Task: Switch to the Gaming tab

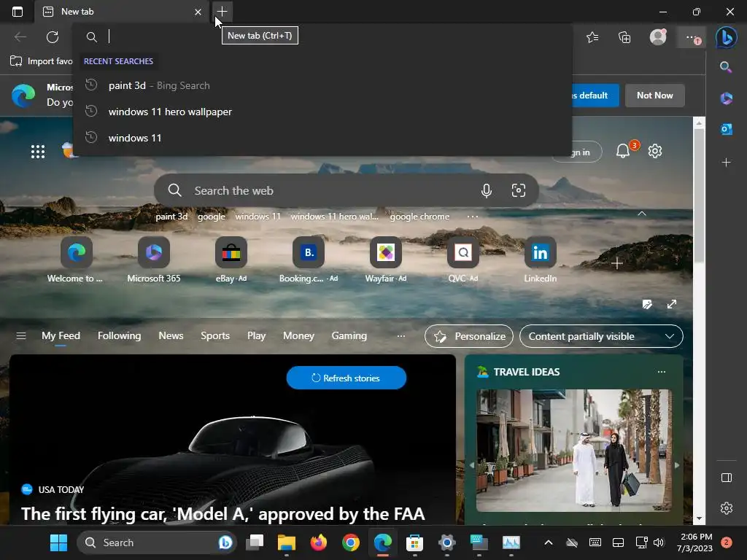Action: 349,335
